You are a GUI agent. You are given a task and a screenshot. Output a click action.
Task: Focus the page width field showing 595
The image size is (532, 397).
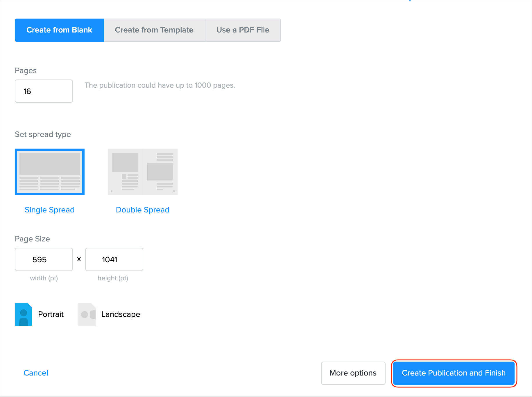click(x=44, y=259)
